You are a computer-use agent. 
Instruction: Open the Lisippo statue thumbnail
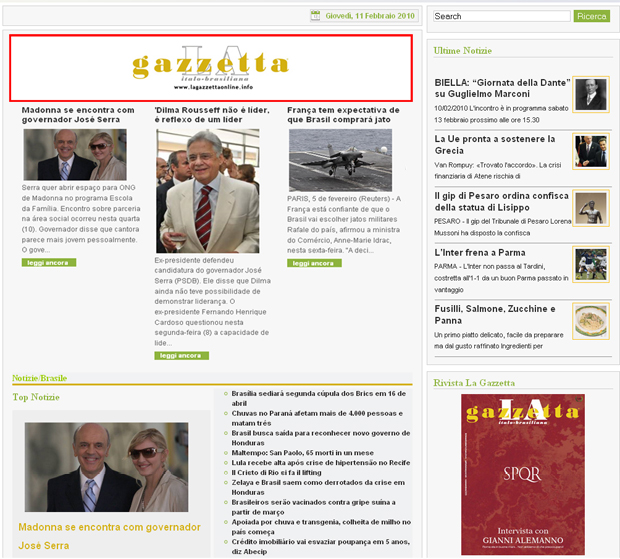point(591,208)
